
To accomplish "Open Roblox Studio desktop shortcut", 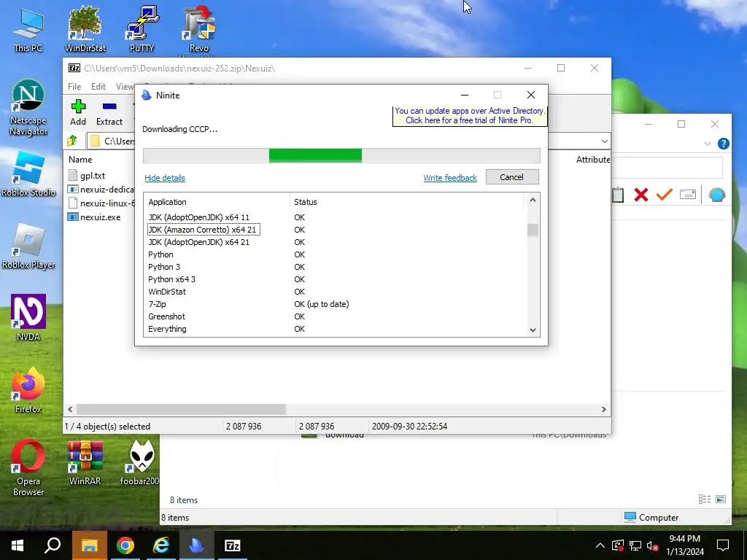I will pyautogui.click(x=28, y=175).
